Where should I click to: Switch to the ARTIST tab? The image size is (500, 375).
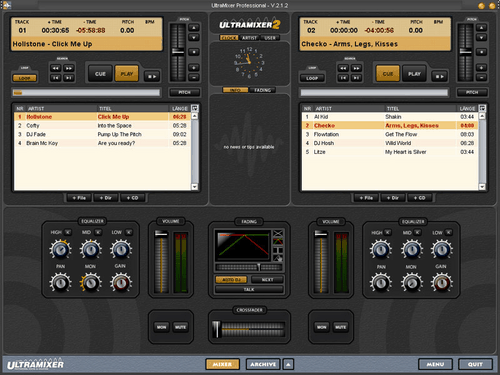[x=249, y=38]
